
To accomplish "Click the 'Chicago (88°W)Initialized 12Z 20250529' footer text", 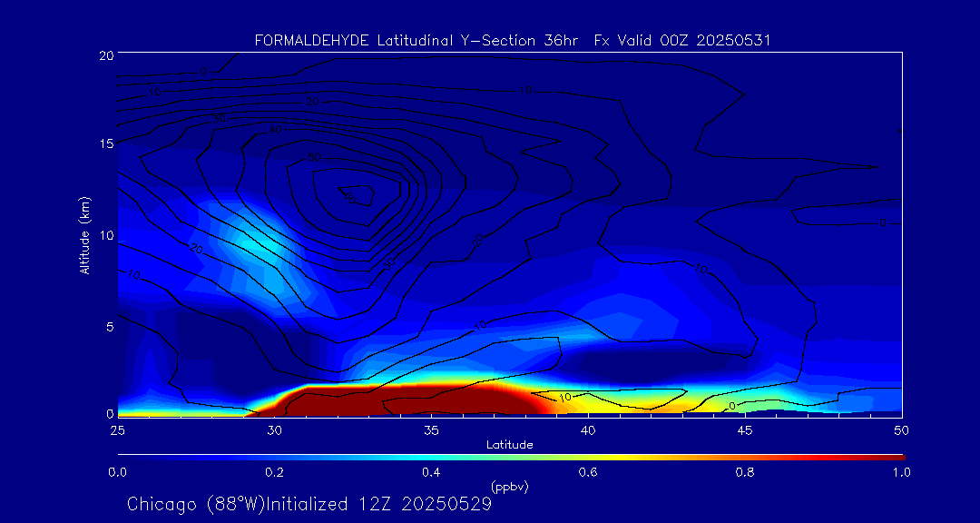I will [x=309, y=504].
